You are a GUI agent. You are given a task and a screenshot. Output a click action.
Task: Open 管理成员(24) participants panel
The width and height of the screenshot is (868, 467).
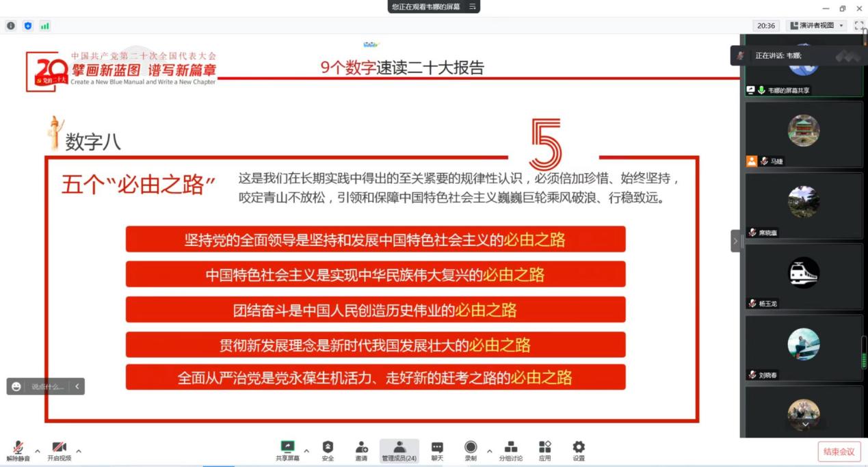coord(399,450)
